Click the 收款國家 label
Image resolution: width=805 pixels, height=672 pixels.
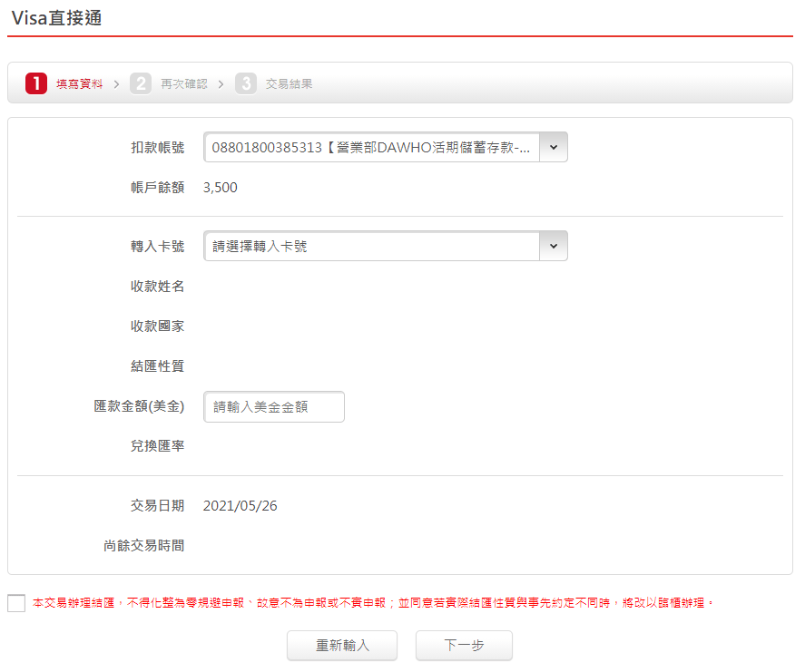coord(157,326)
